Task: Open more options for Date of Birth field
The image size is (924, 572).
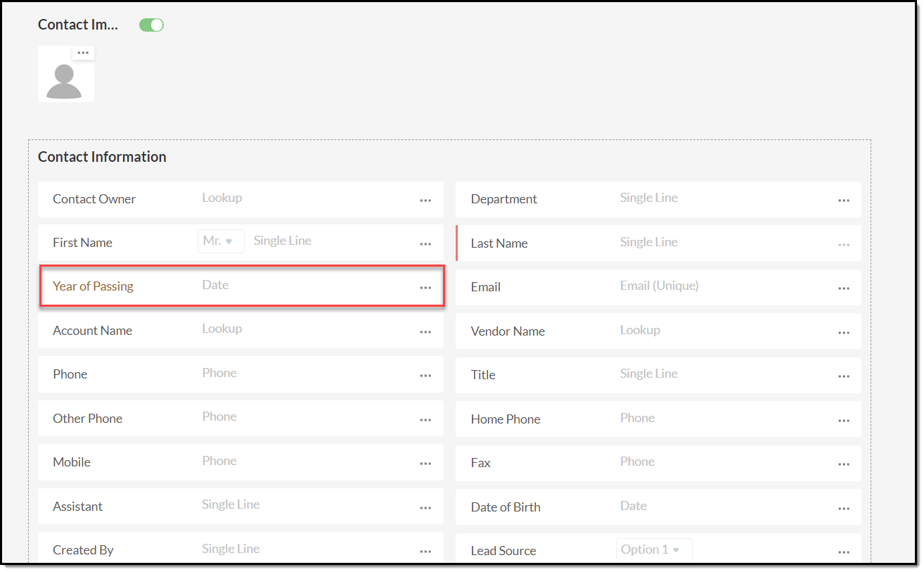Action: click(x=844, y=509)
